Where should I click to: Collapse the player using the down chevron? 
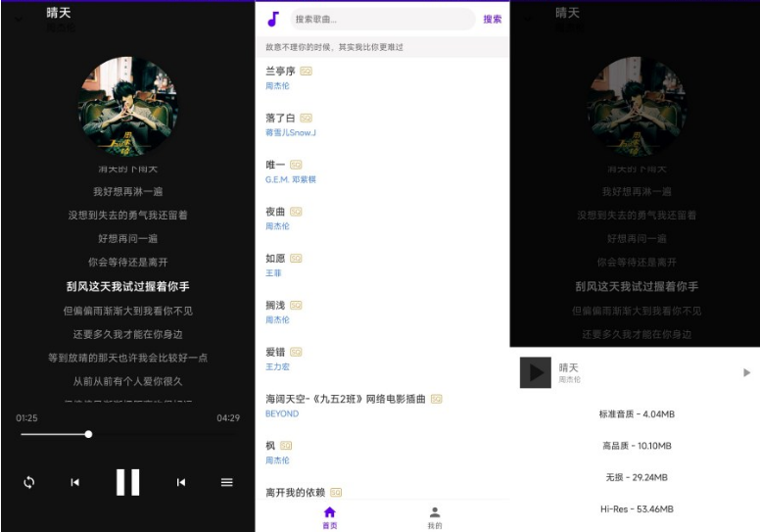click(19, 20)
